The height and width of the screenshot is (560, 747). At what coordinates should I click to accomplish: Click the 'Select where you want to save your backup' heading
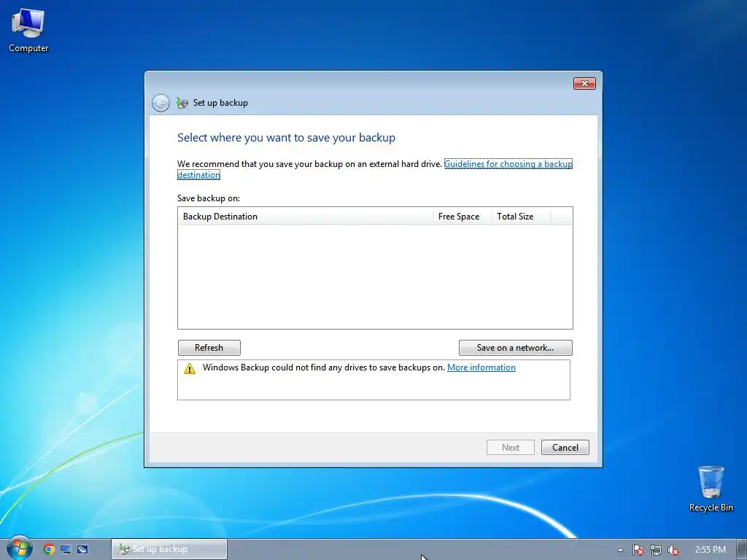point(286,138)
